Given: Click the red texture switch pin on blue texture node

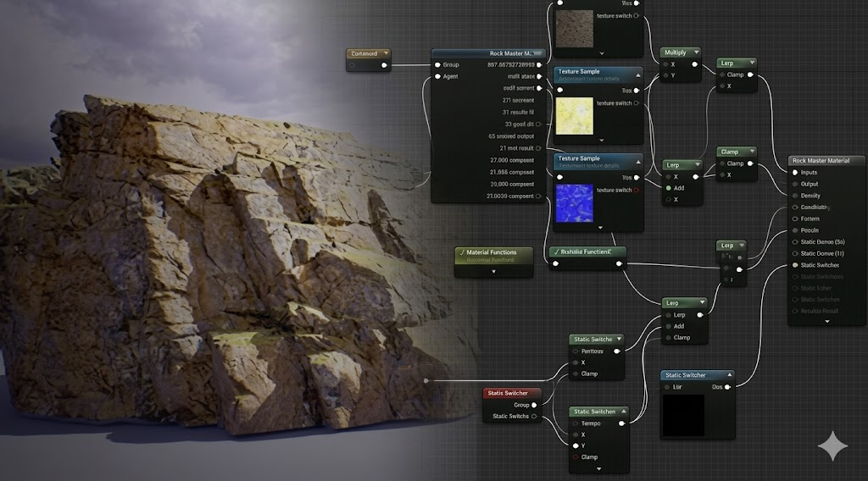Looking at the screenshot, I should click(637, 190).
